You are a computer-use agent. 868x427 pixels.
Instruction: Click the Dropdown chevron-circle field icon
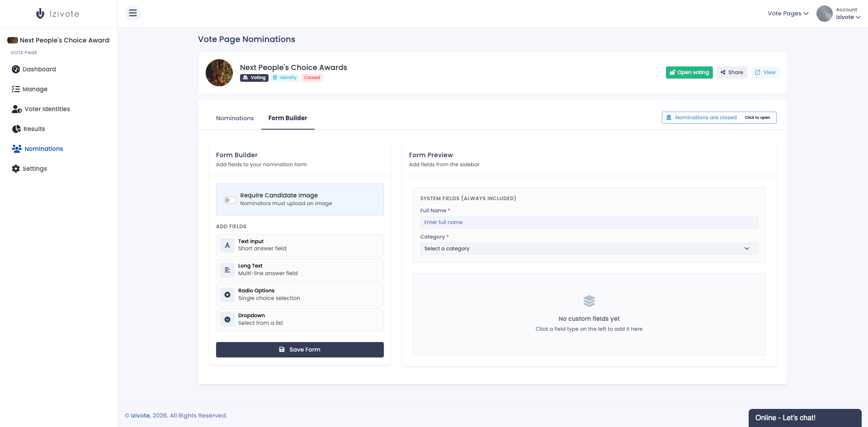pos(227,319)
